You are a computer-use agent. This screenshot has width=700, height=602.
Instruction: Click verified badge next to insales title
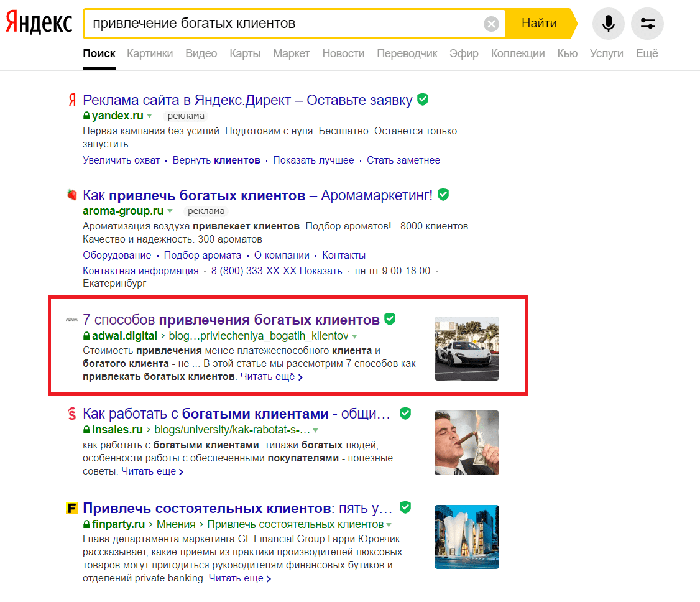coord(405,413)
